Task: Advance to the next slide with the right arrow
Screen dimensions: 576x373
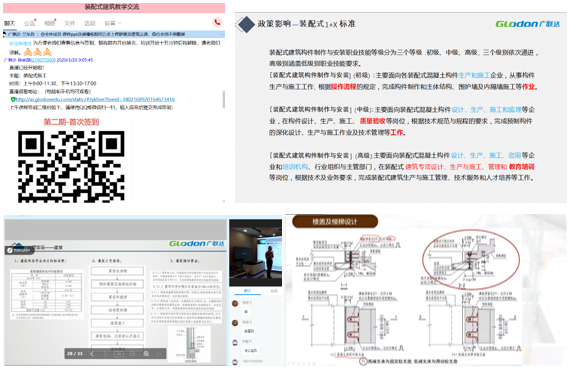Action: tap(105, 354)
